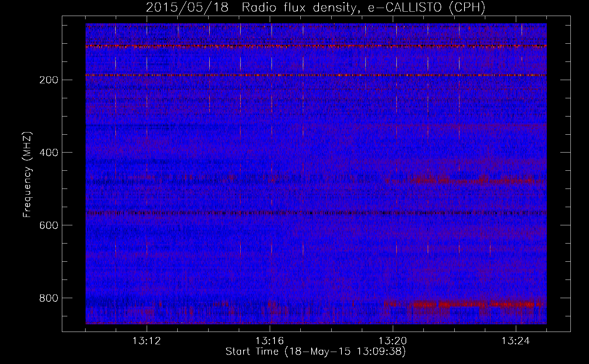589x364 pixels.
Task: Click the 400 frequency tick label
Action: tap(48, 153)
